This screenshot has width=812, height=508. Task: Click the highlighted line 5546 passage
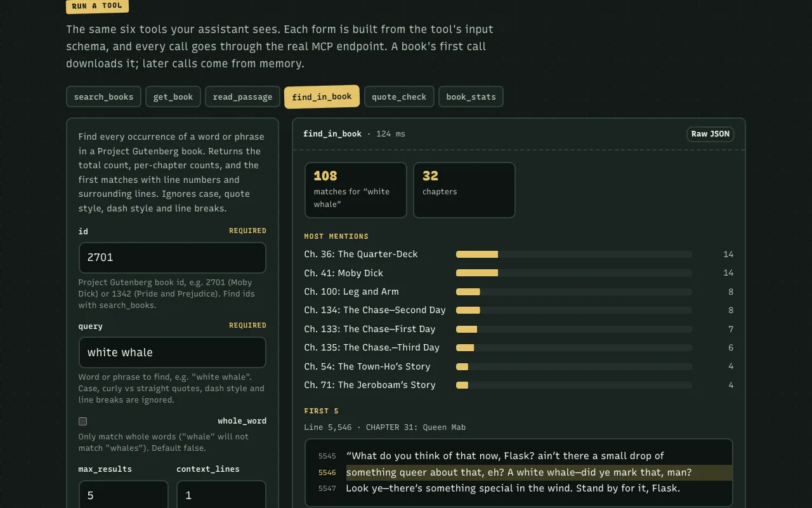tap(519, 472)
